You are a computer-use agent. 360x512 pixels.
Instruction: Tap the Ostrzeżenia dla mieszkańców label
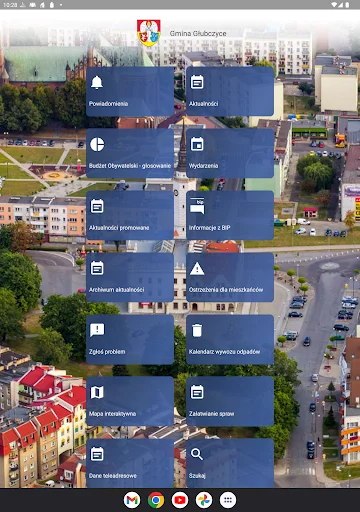tap(226, 290)
